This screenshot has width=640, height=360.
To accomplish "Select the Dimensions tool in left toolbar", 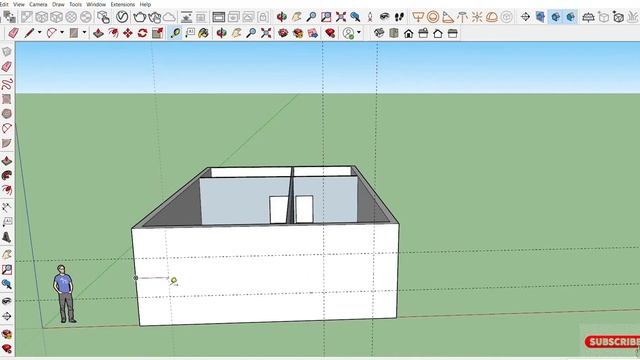I will 7,207.
